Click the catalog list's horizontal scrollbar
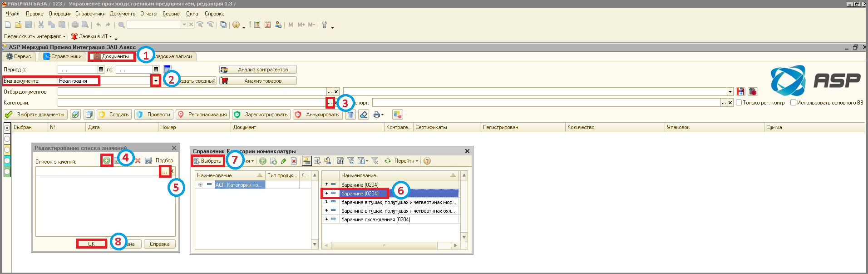The height and width of the screenshot is (274, 868). click(391, 245)
